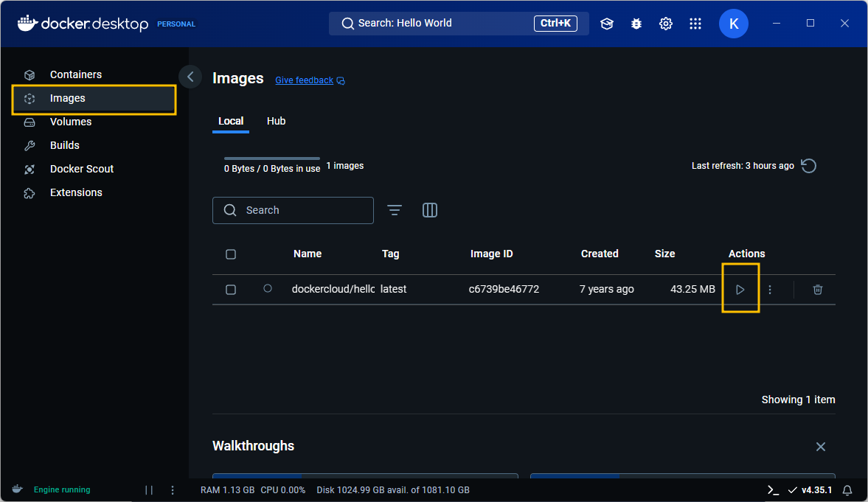
Task: Click the disk usage bar above bytes in use
Action: point(272,158)
